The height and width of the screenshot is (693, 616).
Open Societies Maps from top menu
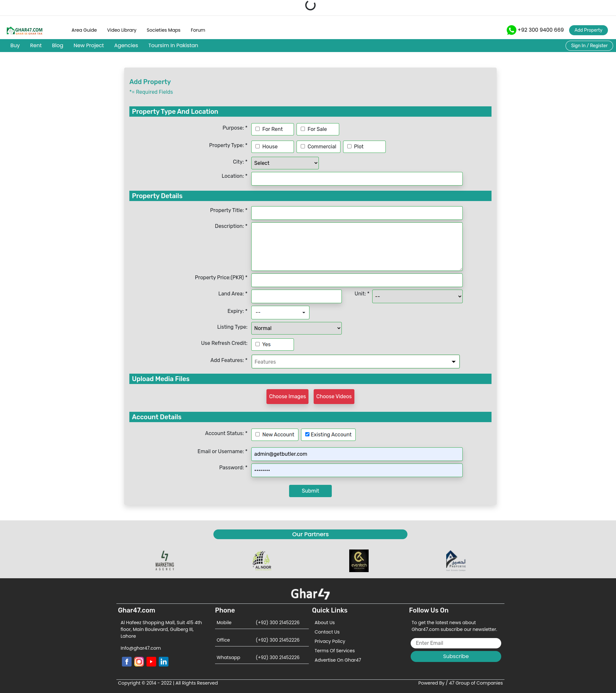tap(163, 30)
